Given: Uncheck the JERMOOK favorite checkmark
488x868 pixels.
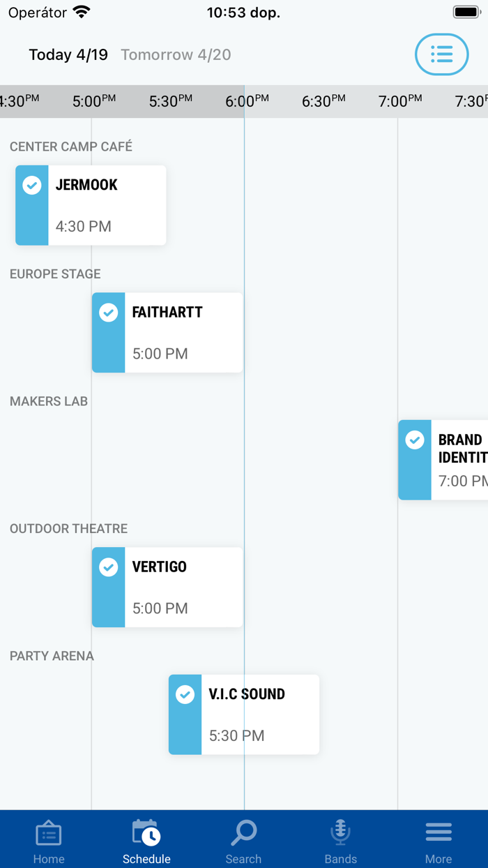Looking at the screenshot, I should click(x=32, y=185).
